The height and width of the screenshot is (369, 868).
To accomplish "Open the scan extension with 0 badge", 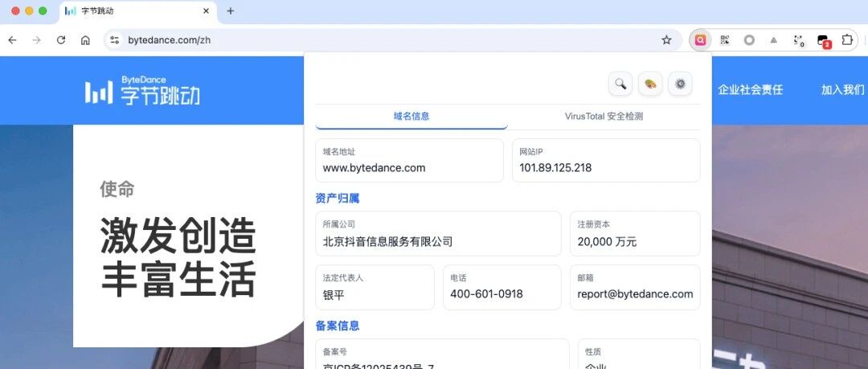I will pos(798,40).
